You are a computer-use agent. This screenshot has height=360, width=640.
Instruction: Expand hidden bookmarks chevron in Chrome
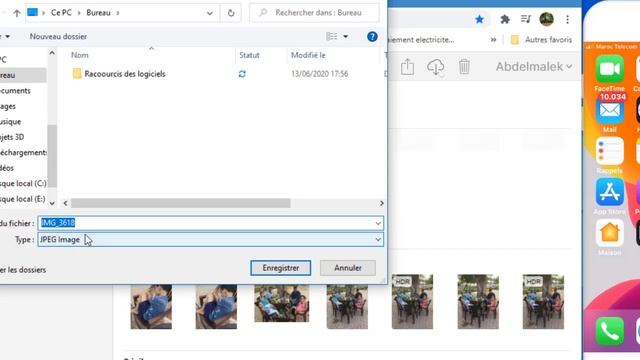pyautogui.click(x=493, y=40)
